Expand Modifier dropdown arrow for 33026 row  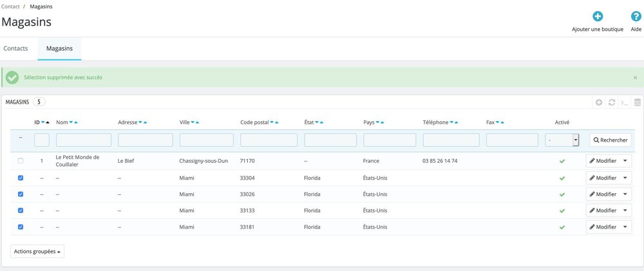point(625,194)
